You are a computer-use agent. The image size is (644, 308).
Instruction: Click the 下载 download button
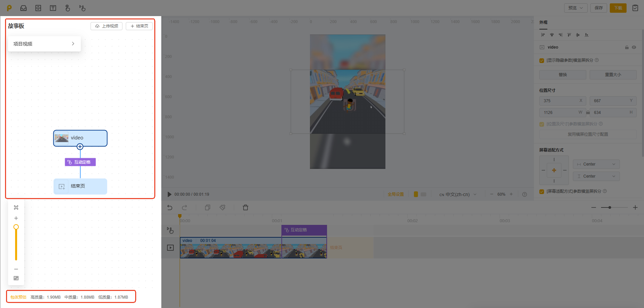(618, 8)
